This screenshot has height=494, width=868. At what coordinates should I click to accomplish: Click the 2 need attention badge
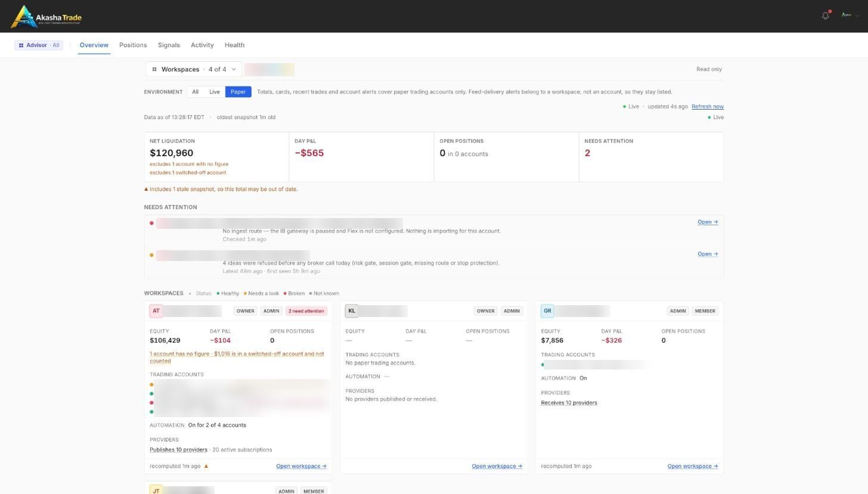pos(306,311)
